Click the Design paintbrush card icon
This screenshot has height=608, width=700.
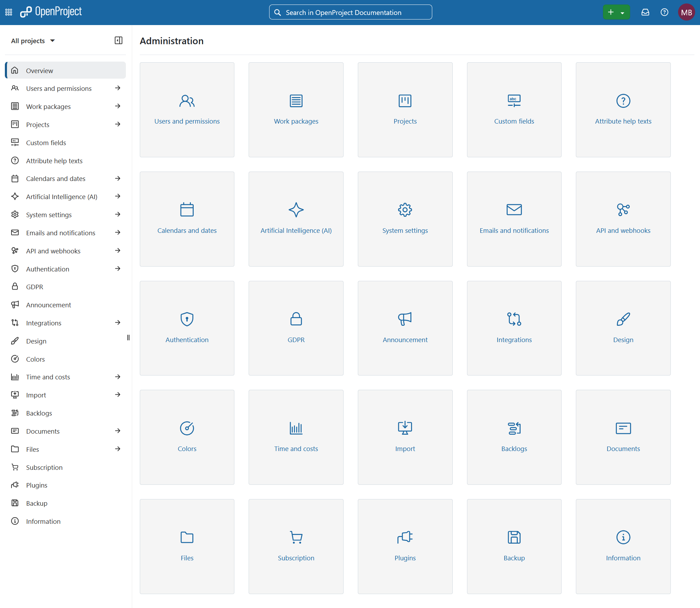click(623, 319)
